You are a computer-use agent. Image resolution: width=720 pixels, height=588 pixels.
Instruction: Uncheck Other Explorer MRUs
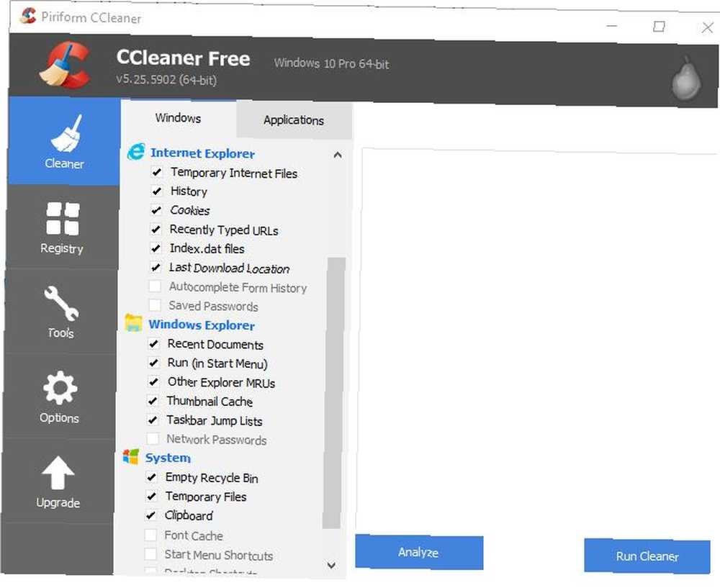pos(153,382)
